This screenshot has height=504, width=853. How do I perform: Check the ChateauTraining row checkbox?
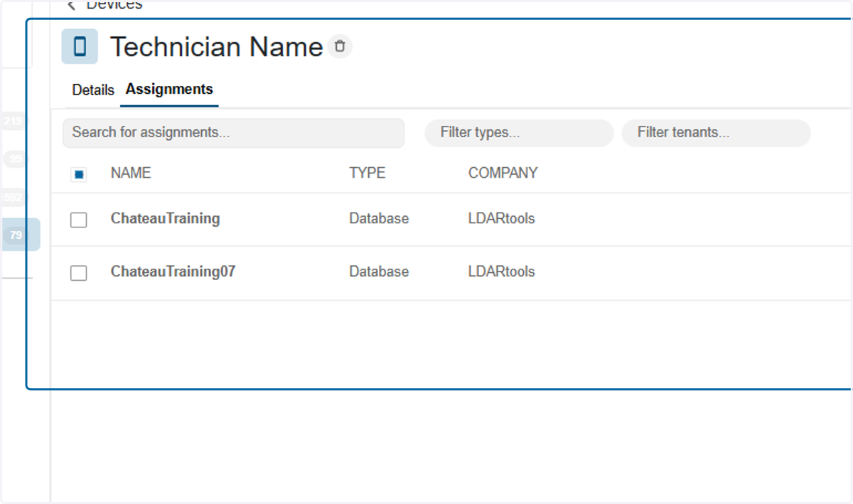(79, 220)
